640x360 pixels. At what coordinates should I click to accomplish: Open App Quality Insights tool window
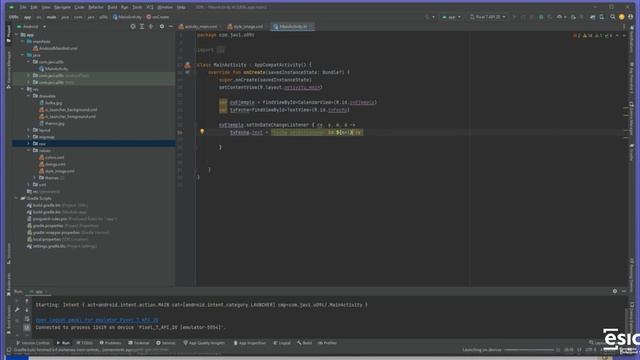click(x=204, y=343)
